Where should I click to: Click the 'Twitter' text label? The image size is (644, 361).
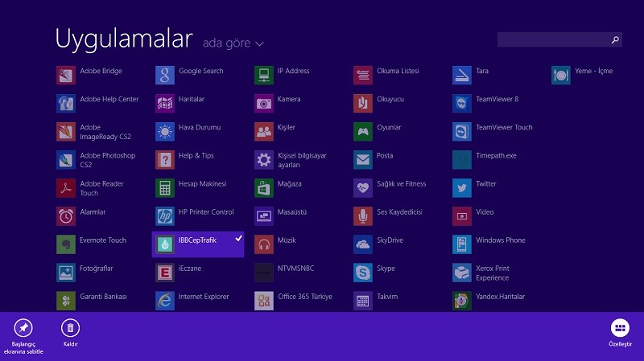(486, 184)
